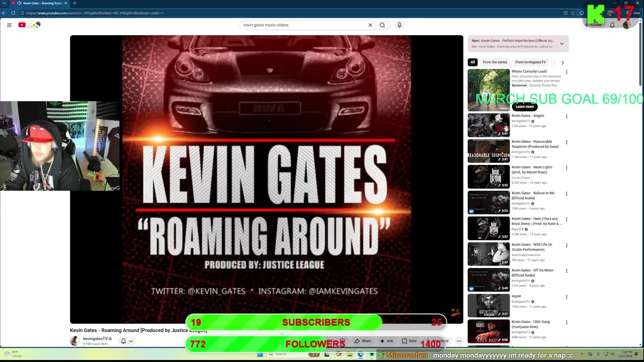Viewport: 644px width, 362px height.
Task: Visit the Lucas Chaser channel name
Action: pyautogui.click(x=521, y=177)
